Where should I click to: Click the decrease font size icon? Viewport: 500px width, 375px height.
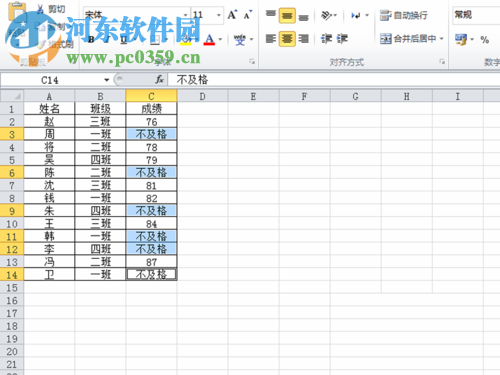pos(247,15)
